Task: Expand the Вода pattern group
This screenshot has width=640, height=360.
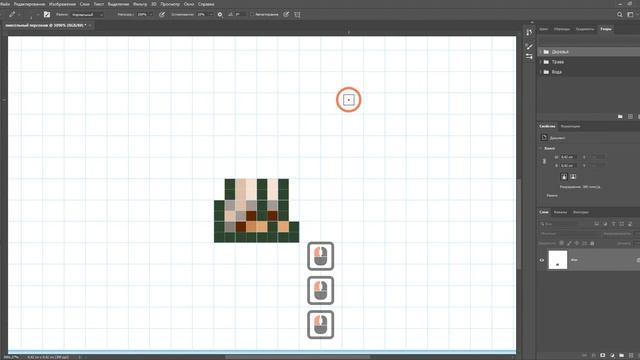Action: pos(541,72)
